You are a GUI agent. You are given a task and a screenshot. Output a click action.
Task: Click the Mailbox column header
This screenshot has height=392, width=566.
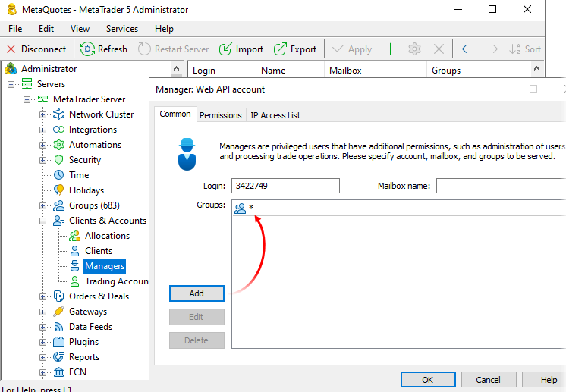(x=376, y=70)
